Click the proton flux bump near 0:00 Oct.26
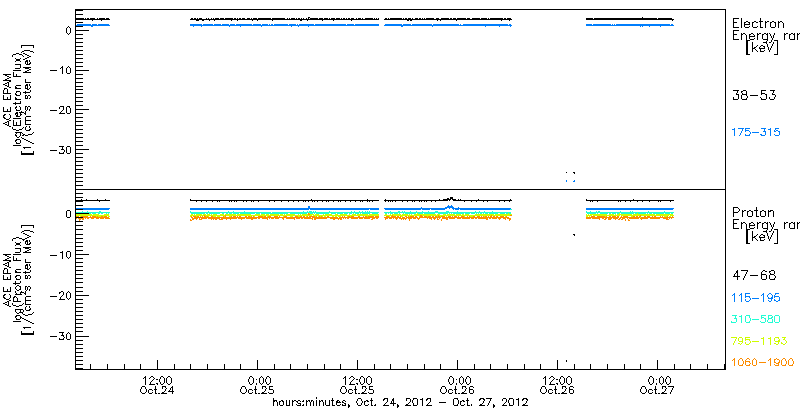 point(451,203)
